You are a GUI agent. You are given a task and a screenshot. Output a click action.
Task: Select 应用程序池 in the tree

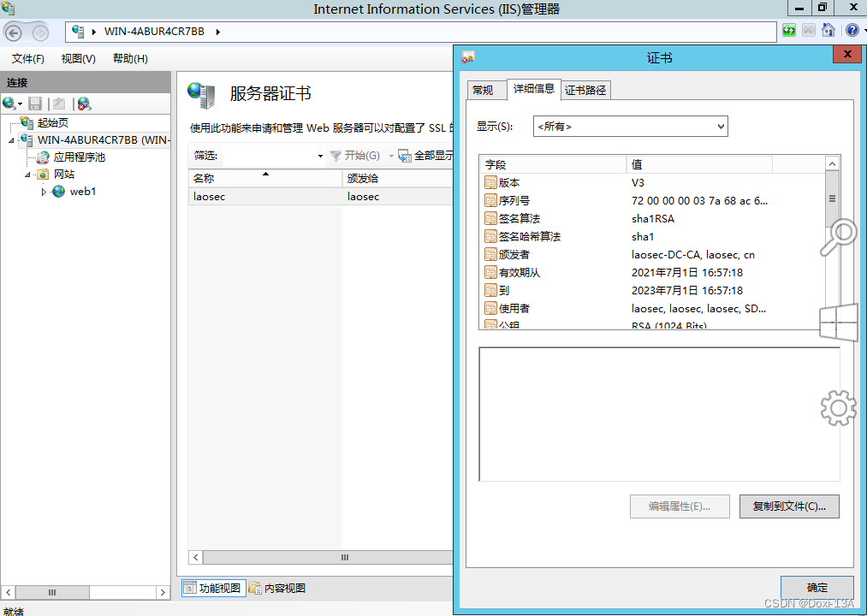click(x=79, y=157)
